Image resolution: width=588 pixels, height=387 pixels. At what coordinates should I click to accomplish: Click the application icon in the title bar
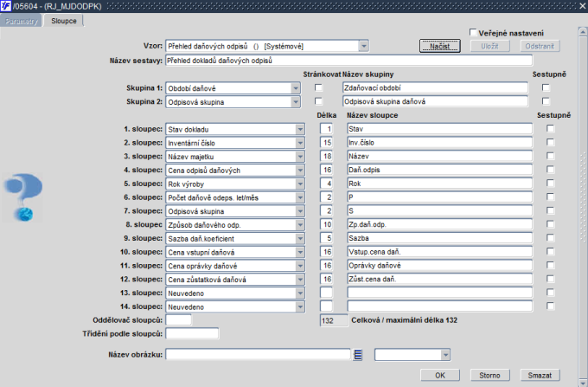click(x=6, y=6)
